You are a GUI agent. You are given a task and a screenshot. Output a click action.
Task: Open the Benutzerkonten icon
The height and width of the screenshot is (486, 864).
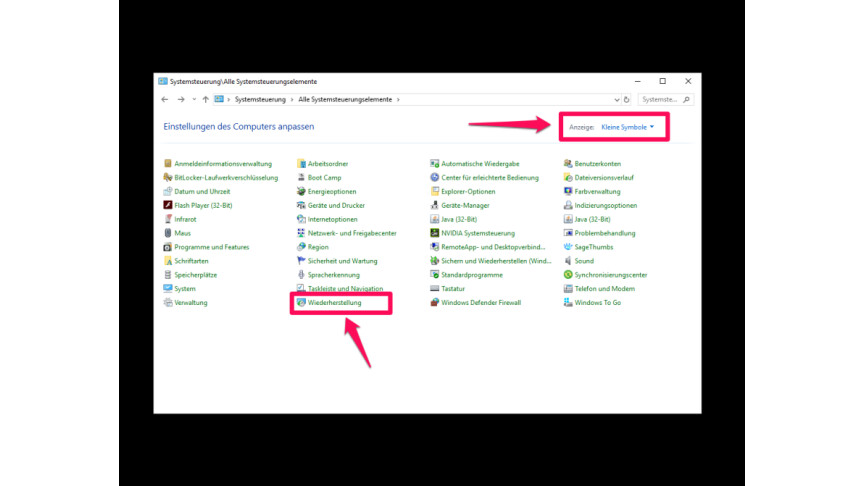click(568, 164)
